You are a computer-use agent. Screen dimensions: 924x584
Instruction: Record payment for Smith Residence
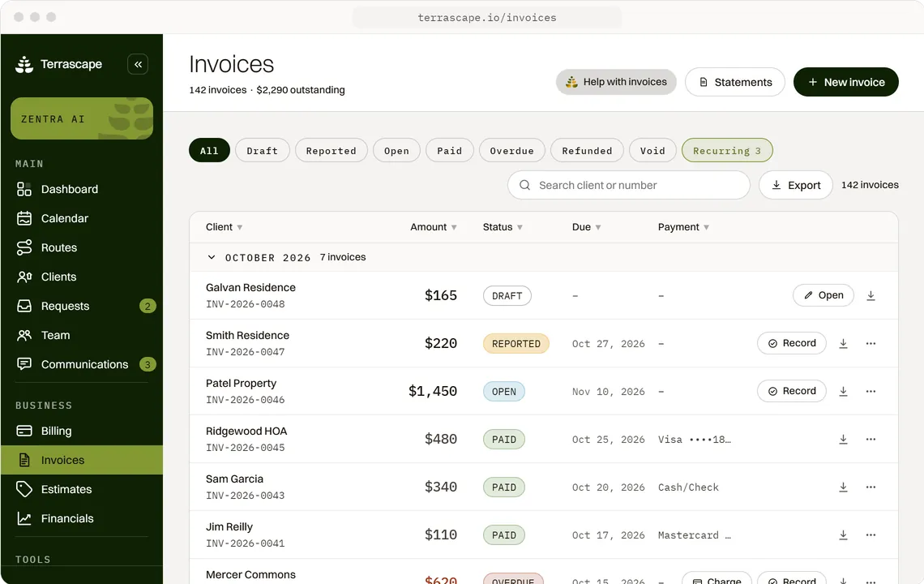(x=791, y=343)
